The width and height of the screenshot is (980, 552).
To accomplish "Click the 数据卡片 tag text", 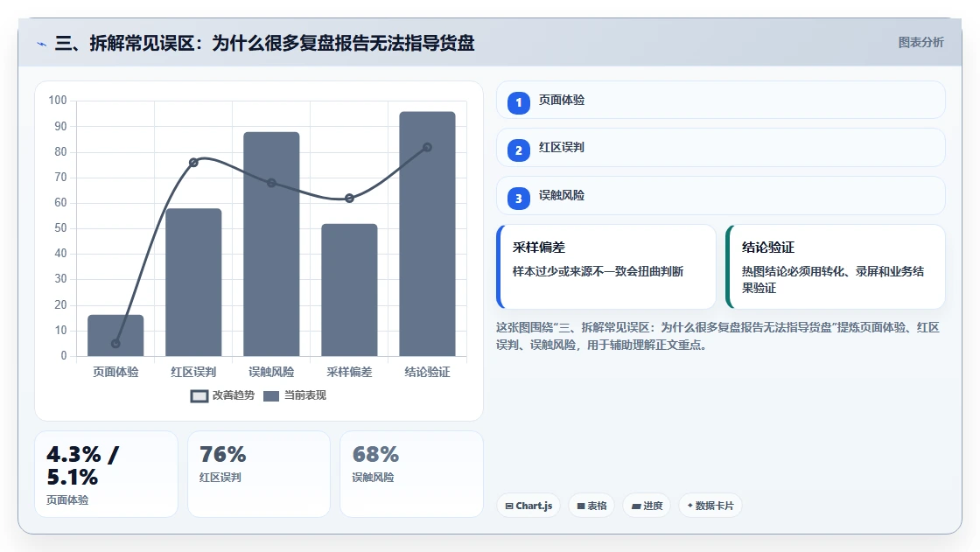I will coord(714,506).
